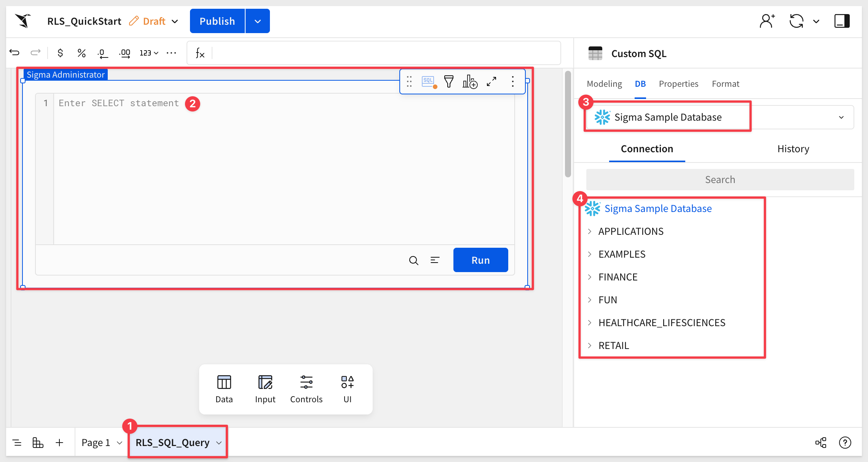Increase decimal places
The height and width of the screenshot is (462, 868).
[124, 53]
